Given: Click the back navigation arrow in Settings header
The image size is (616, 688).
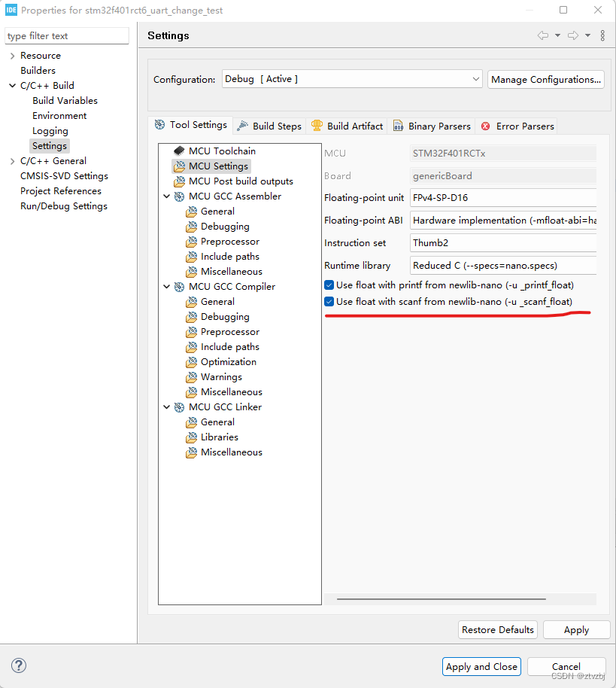Looking at the screenshot, I should (543, 35).
